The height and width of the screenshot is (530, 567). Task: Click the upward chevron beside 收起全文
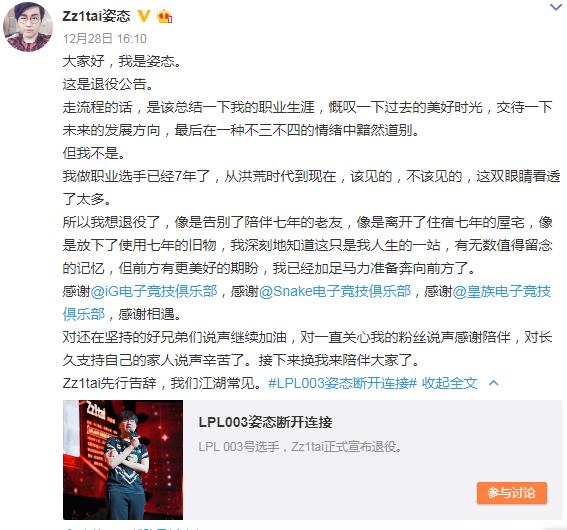click(x=494, y=383)
